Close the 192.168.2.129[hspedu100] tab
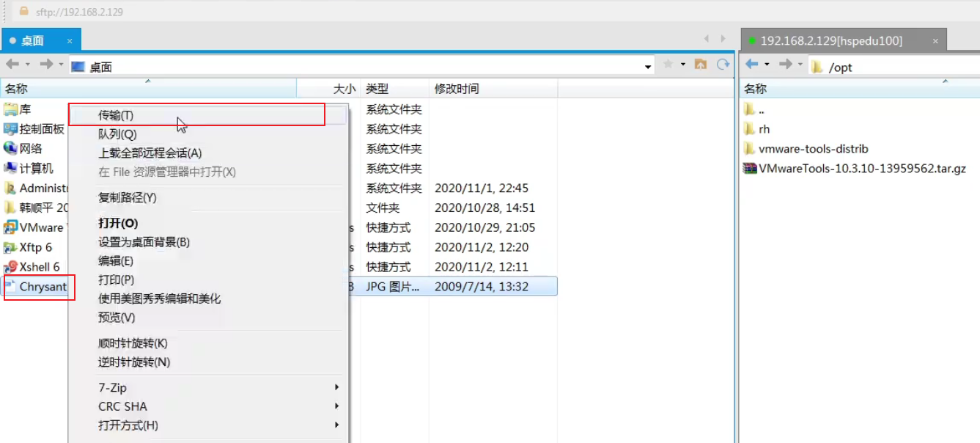980x443 pixels. tap(935, 41)
